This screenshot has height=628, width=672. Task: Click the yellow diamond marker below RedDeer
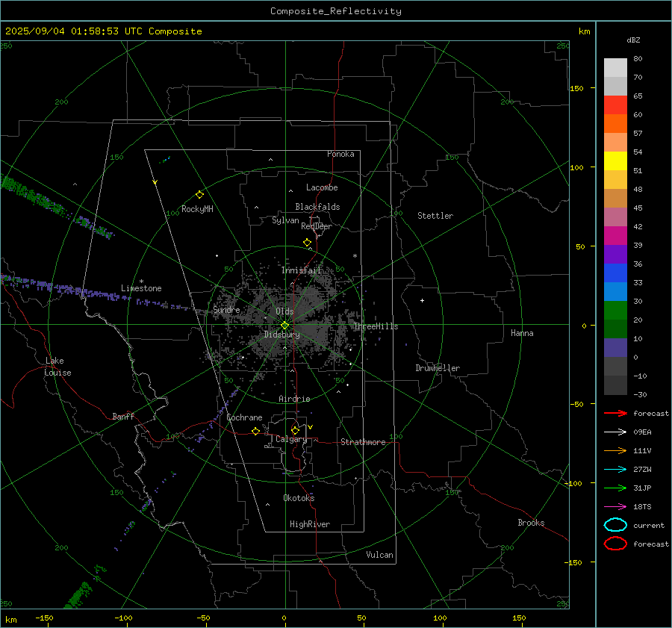pyautogui.click(x=307, y=243)
